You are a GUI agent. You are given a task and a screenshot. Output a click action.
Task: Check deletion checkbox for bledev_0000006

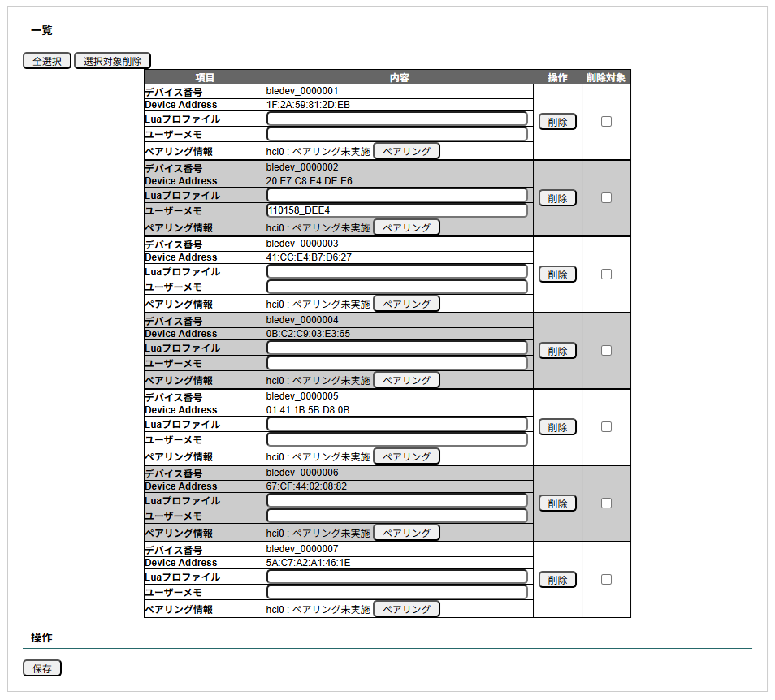pos(607,503)
